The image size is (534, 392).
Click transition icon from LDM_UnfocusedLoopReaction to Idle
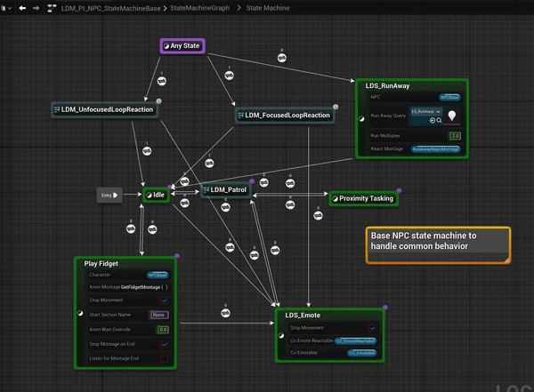pos(147,151)
